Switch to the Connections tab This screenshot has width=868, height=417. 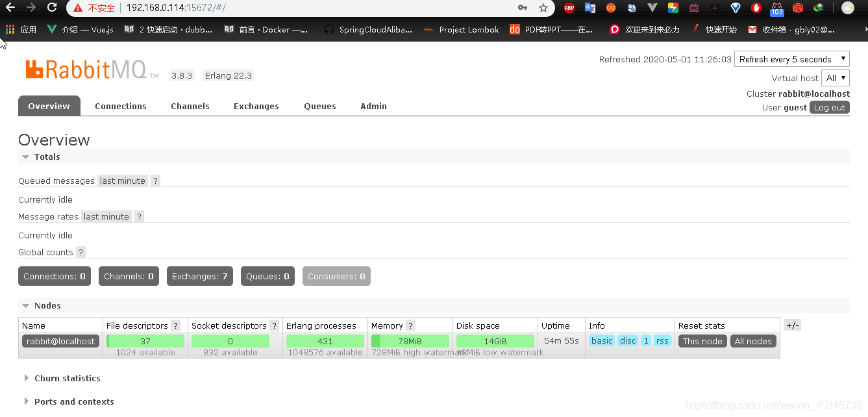pyautogui.click(x=121, y=106)
